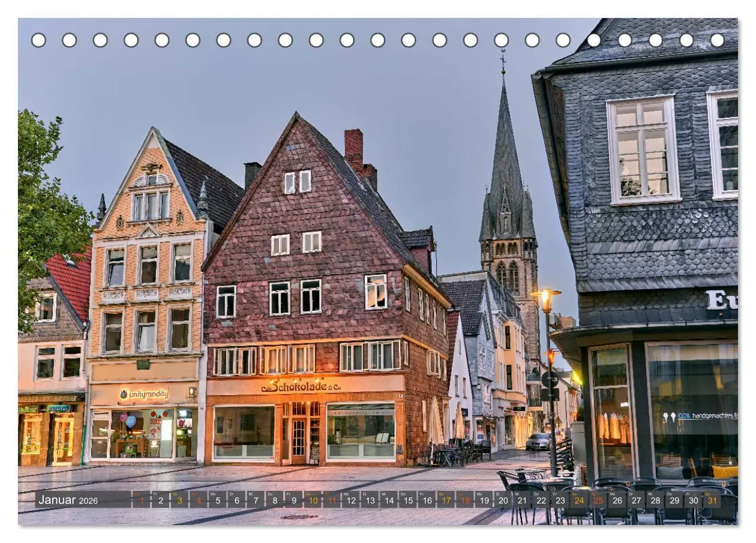Click the "Januar 2026" month label
The height and width of the screenshot is (543, 756).
coord(68,500)
